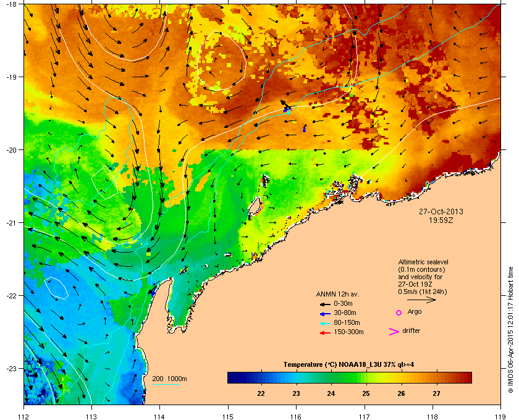The height and width of the screenshot is (420, 519).
Task: Click the '200 1000m' isobath label
Action: click(x=169, y=379)
